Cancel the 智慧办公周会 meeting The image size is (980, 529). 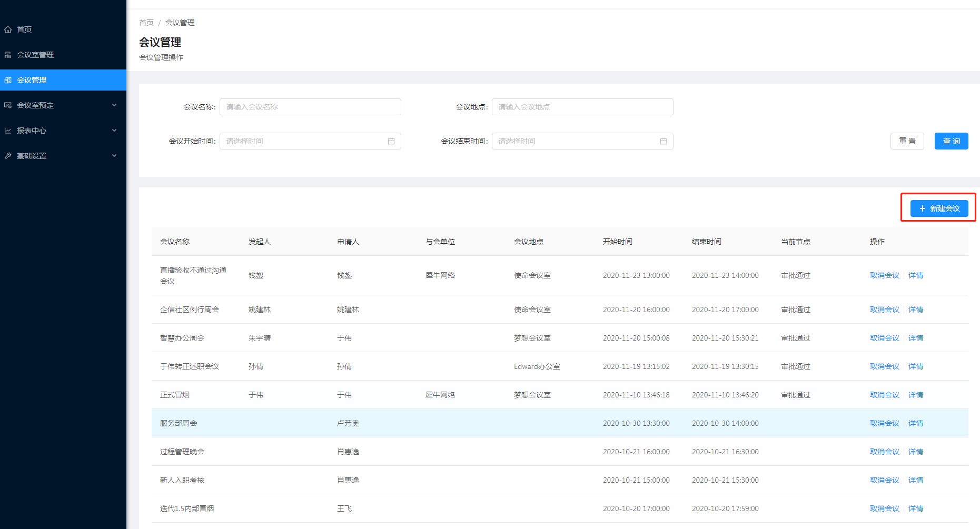point(885,338)
